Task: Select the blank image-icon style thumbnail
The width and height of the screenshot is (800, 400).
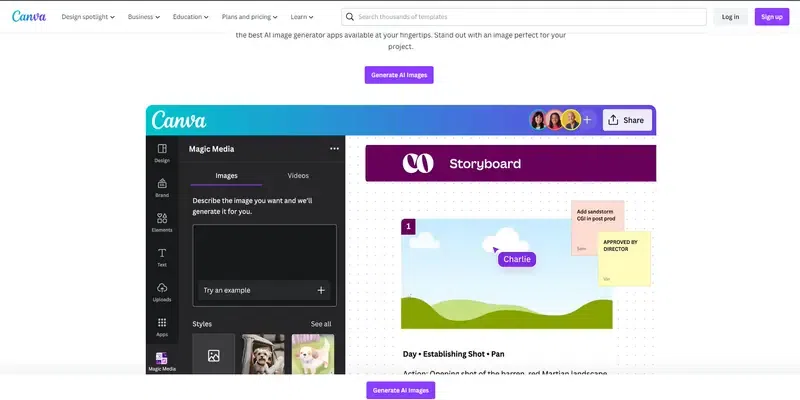Action: coord(214,355)
